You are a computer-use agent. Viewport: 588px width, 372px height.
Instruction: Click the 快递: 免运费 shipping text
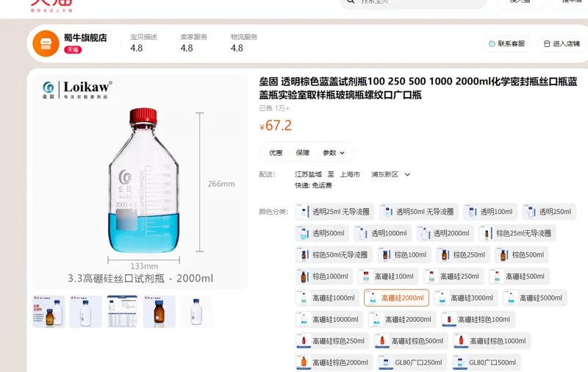(314, 185)
